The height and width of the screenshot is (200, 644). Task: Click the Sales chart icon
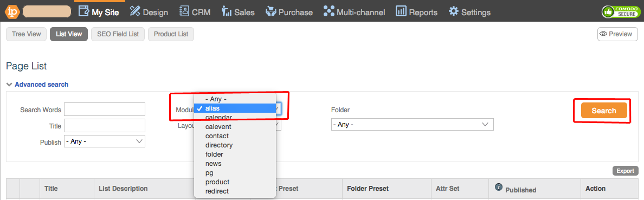pyautogui.click(x=227, y=11)
